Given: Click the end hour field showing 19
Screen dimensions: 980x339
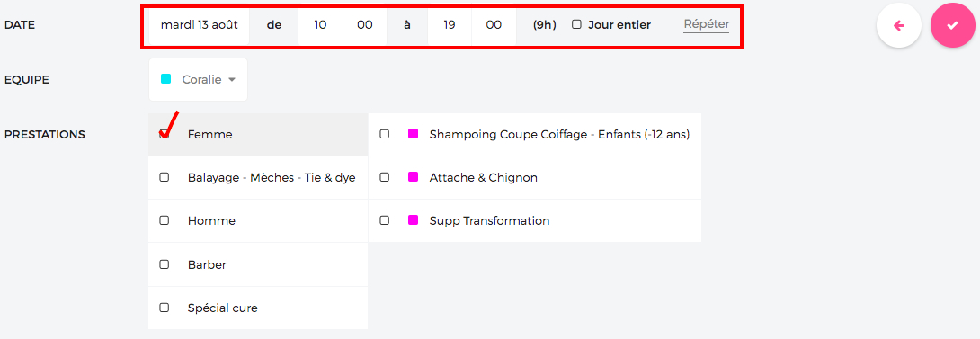Looking at the screenshot, I should coord(450,26).
